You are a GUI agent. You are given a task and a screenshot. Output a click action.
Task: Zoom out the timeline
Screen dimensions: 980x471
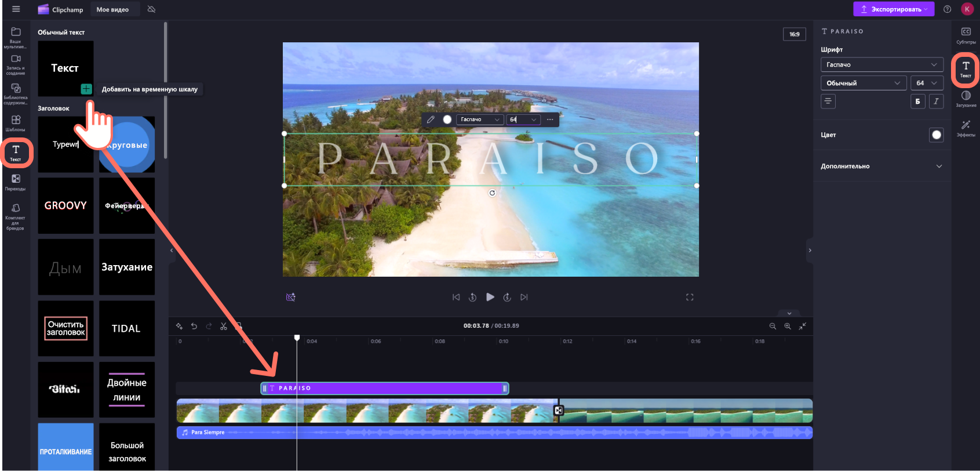tap(773, 326)
